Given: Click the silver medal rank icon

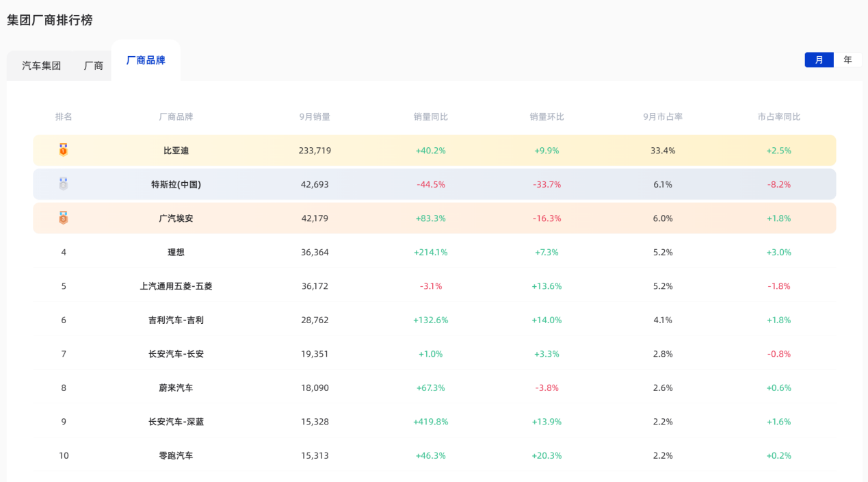Looking at the screenshot, I should 64,184.
